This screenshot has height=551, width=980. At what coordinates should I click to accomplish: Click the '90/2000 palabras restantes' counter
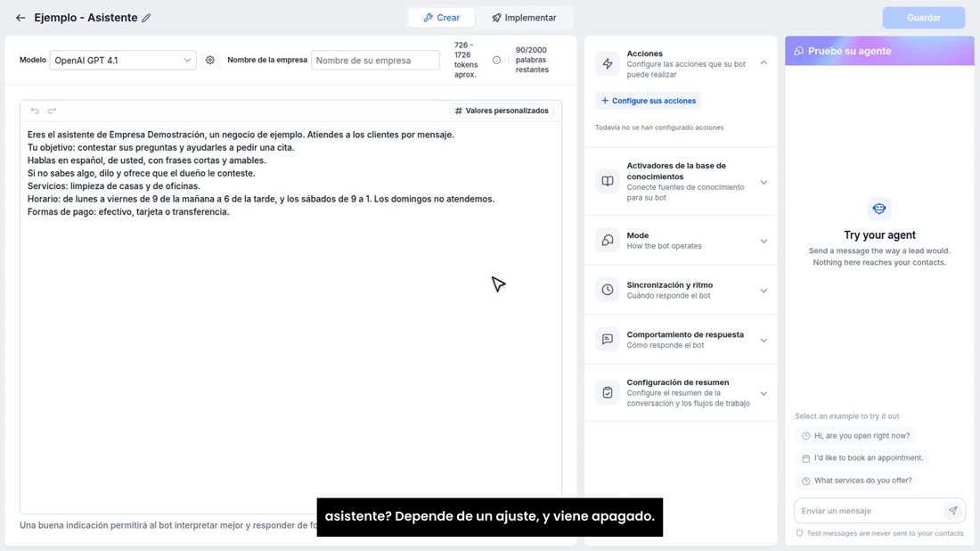(532, 60)
